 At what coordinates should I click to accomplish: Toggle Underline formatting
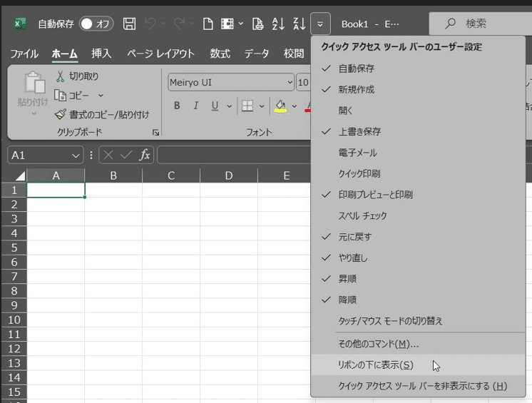click(x=215, y=106)
